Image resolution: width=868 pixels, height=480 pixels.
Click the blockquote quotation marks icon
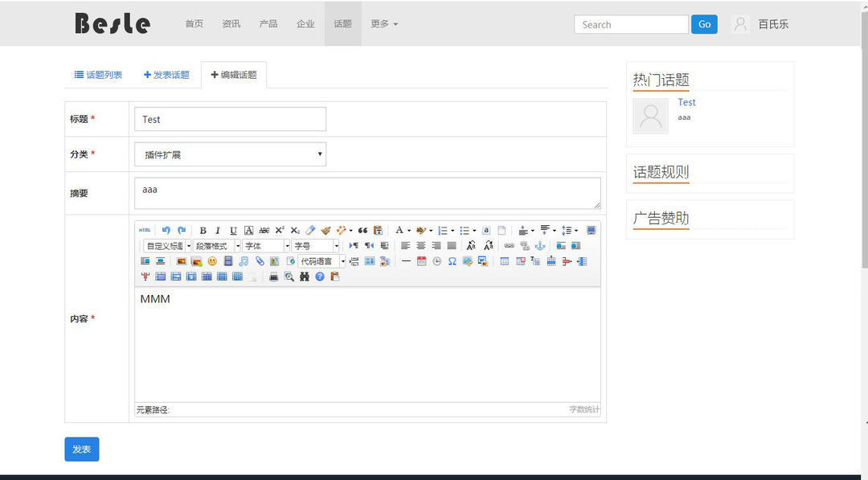tap(362, 230)
